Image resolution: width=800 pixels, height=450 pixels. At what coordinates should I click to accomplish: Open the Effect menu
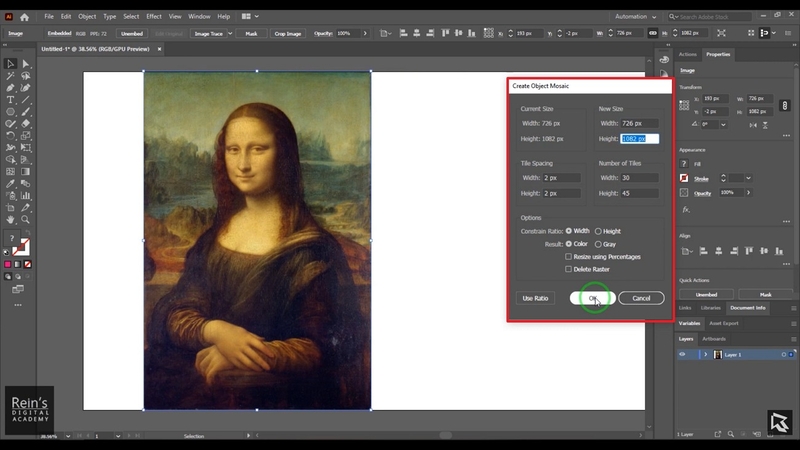tap(153, 17)
